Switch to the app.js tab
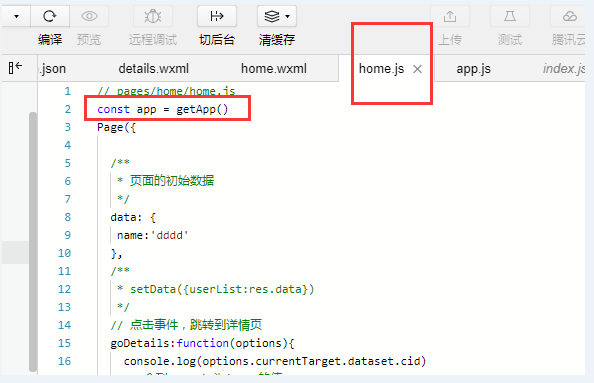Viewport: 594px width, 383px height. point(473,69)
